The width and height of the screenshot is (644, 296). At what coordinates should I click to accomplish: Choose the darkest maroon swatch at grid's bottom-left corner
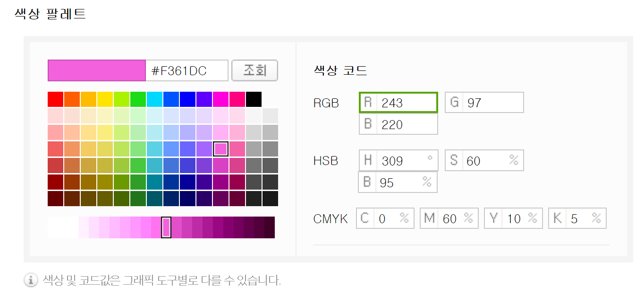tap(56, 199)
